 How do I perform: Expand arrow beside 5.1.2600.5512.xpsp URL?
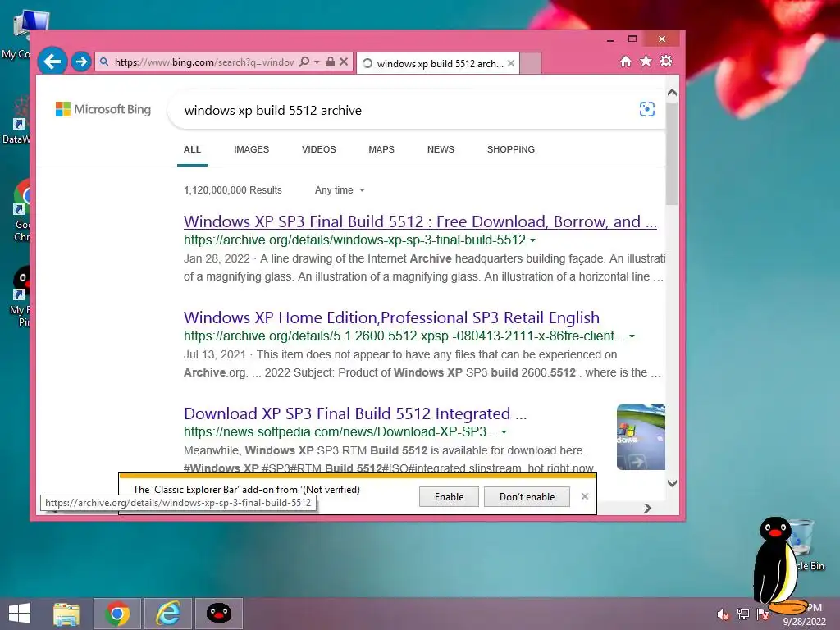point(632,336)
